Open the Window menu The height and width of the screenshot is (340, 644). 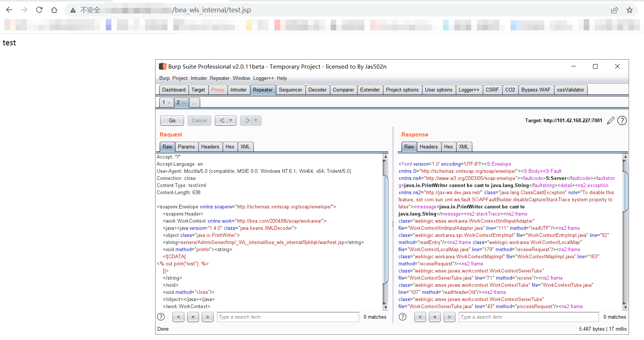point(241,78)
